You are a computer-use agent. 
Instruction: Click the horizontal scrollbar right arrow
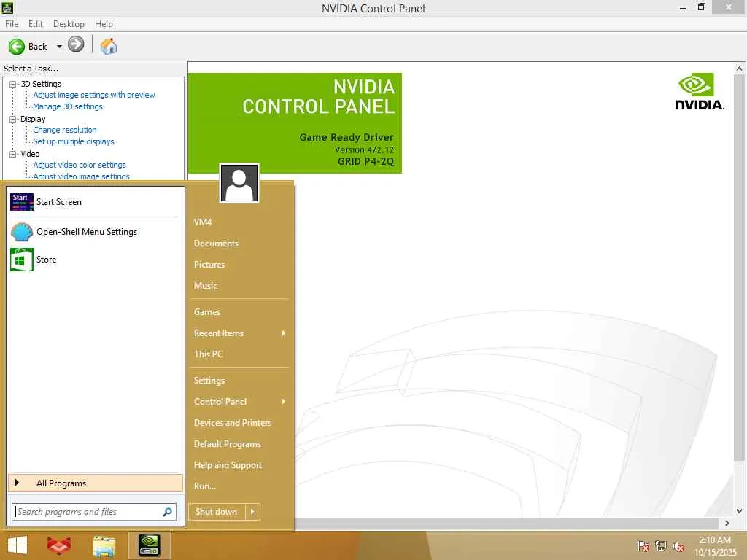coord(727,523)
